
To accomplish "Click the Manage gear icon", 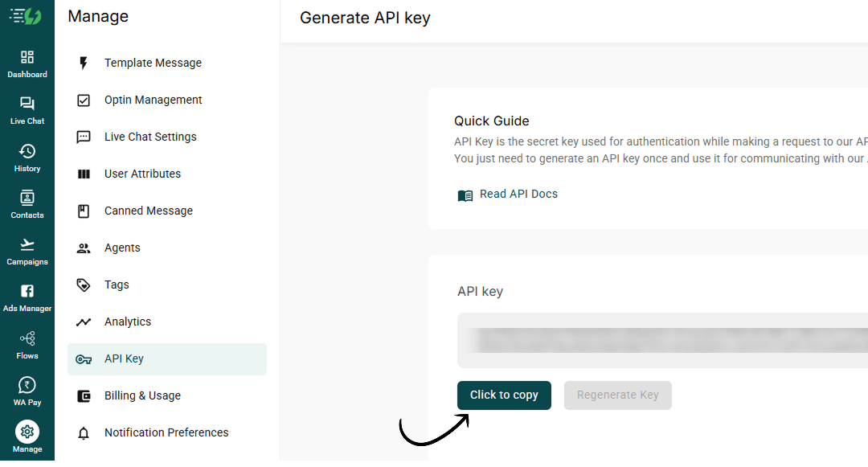I will (27, 432).
